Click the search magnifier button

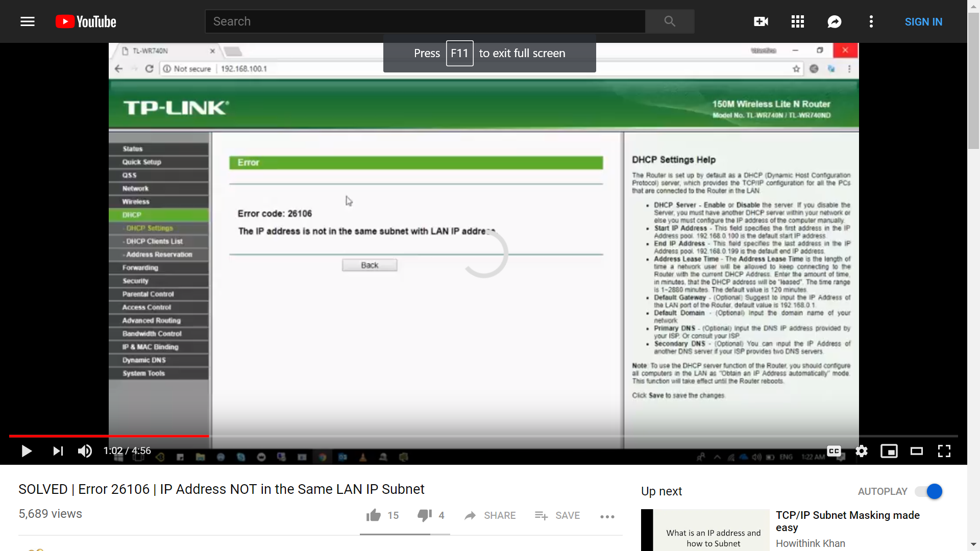[670, 21]
